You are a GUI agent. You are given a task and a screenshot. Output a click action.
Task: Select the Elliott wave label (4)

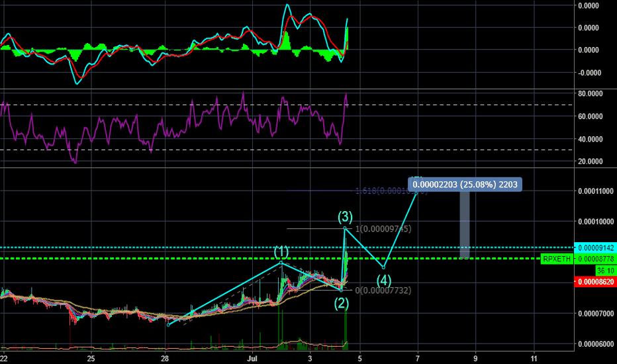coord(384,281)
